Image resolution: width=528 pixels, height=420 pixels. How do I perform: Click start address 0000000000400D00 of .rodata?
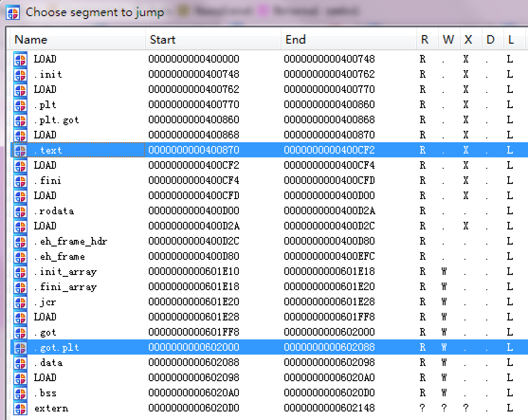pos(194,210)
